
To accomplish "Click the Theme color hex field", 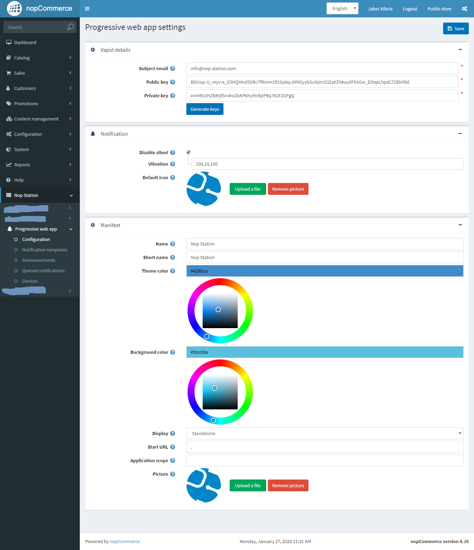I will 325,271.
